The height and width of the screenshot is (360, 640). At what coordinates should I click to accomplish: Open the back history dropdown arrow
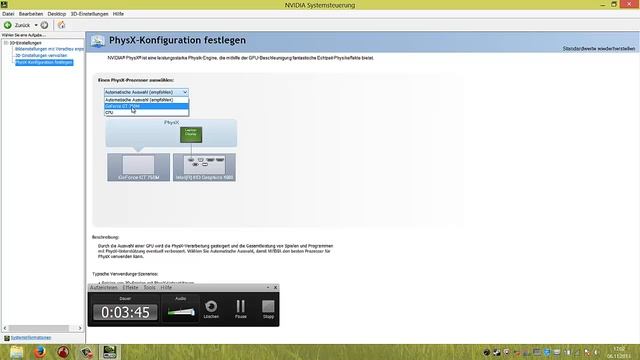coord(36,25)
